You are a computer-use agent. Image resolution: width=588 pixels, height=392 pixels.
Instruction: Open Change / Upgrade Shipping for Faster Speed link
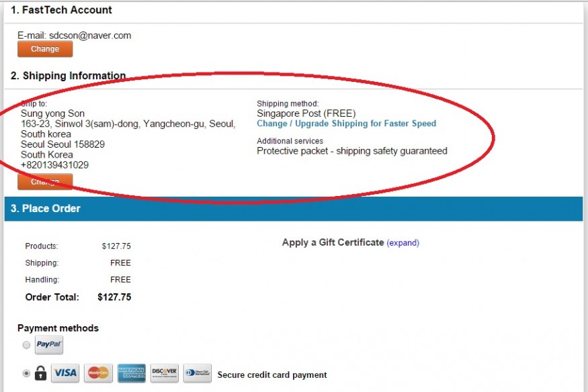click(x=347, y=124)
